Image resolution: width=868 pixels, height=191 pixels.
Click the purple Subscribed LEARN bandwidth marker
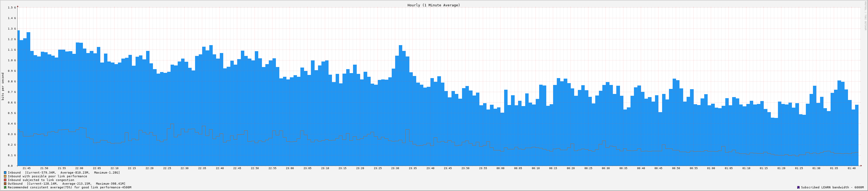pos(798,187)
